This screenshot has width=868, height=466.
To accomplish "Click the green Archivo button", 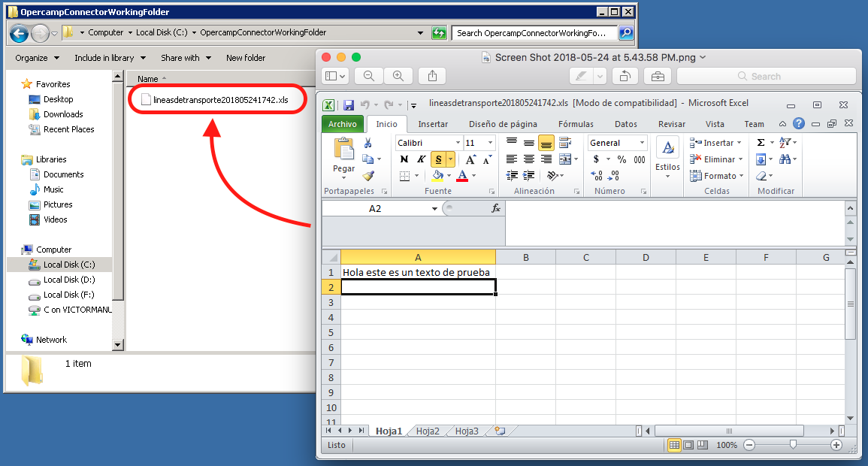I will (343, 124).
